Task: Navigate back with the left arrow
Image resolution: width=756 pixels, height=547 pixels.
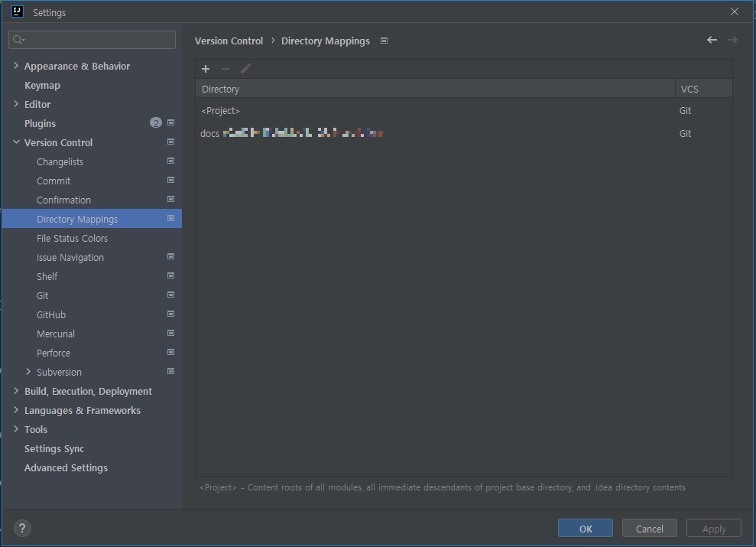Action: pos(712,40)
